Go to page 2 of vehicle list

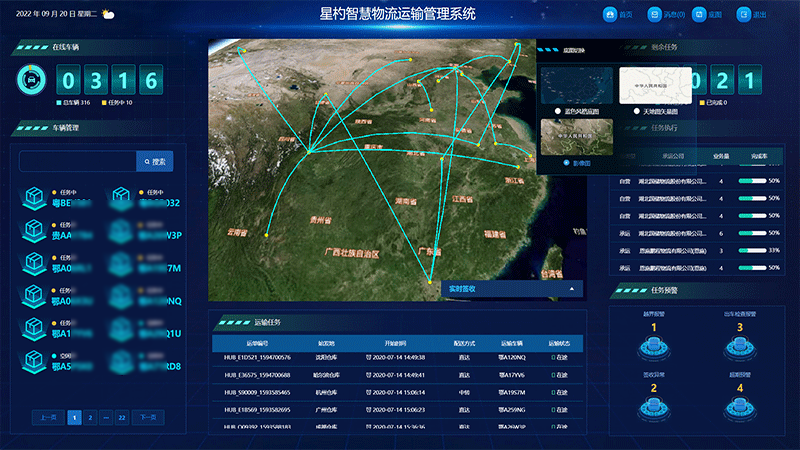click(x=90, y=417)
